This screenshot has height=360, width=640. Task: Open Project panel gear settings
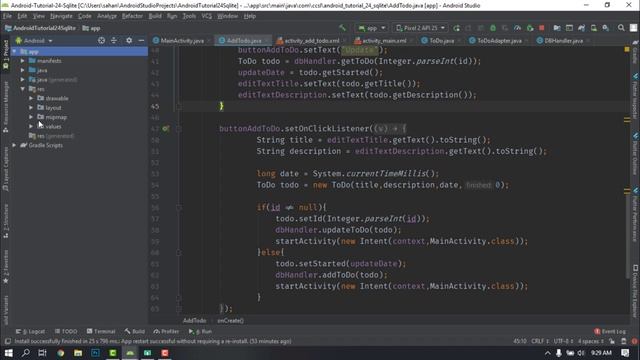click(129, 40)
